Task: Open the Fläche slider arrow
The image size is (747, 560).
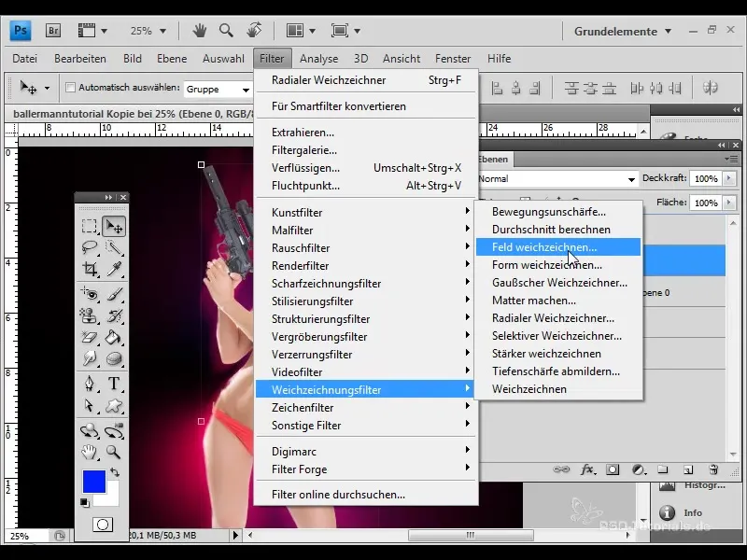Action: pos(729,203)
